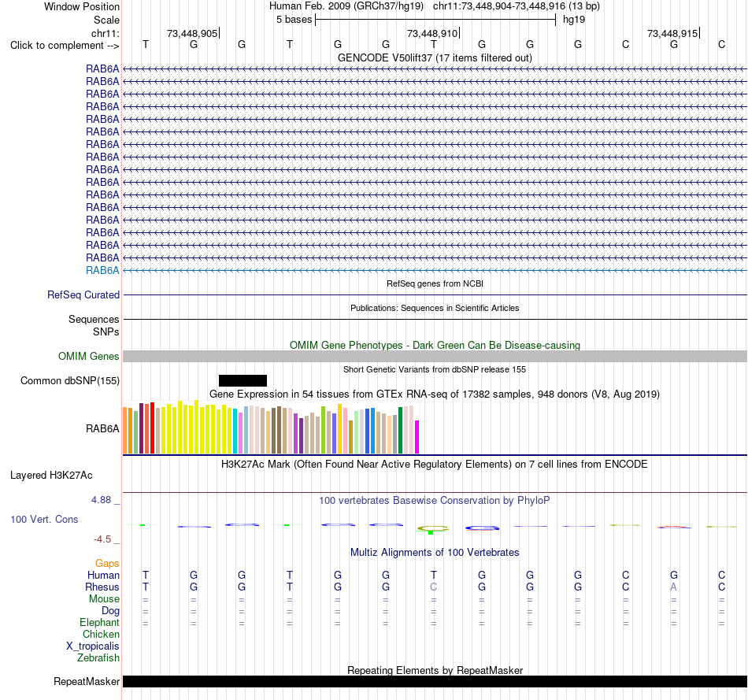Click the 'Common dbSNP(155)' label
This screenshot has height=700, width=748.
pyautogui.click(x=70, y=381)
